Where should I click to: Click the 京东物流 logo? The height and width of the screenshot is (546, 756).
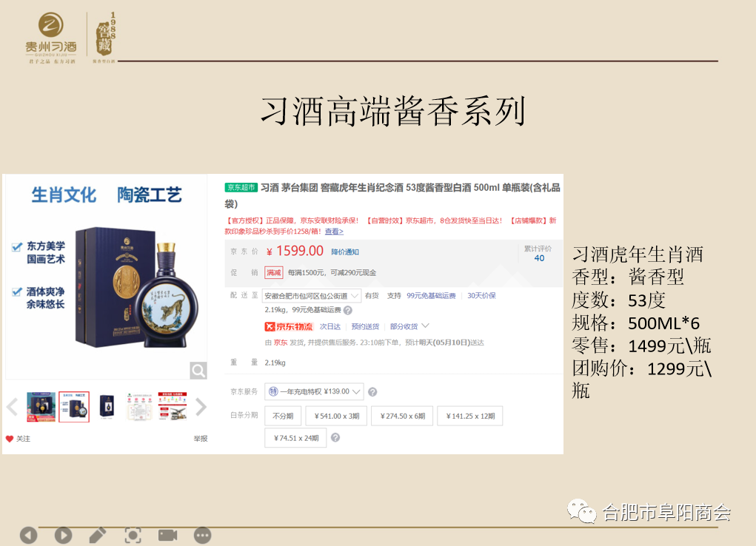click(x=289, y=327)
